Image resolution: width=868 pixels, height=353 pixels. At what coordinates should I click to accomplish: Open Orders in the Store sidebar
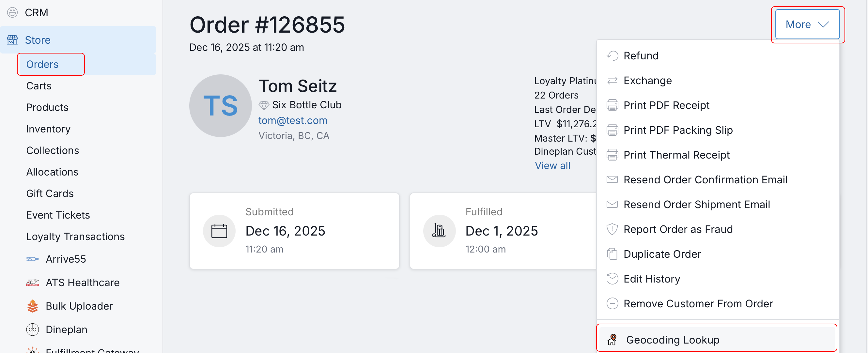[x=42, y=64]
